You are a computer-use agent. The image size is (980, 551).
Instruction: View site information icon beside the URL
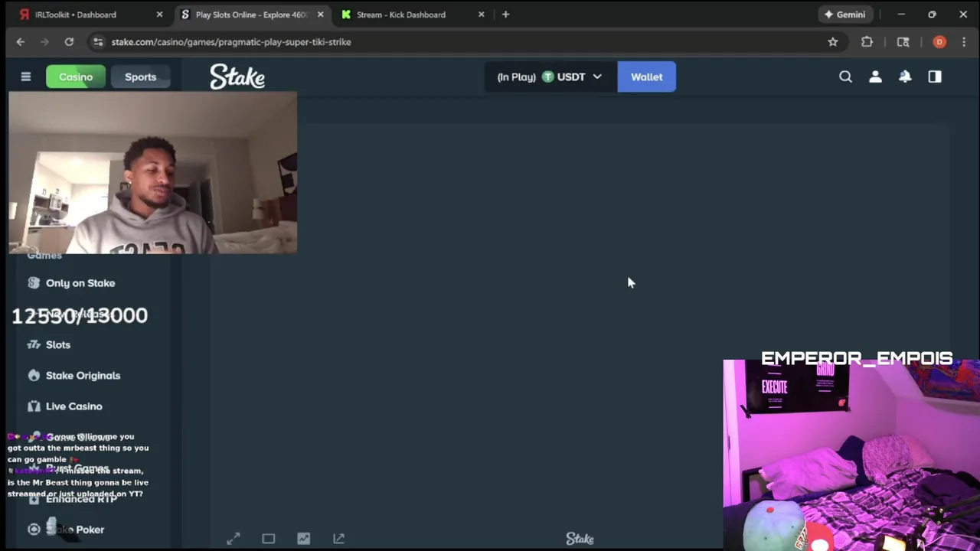tap(97, 42)
